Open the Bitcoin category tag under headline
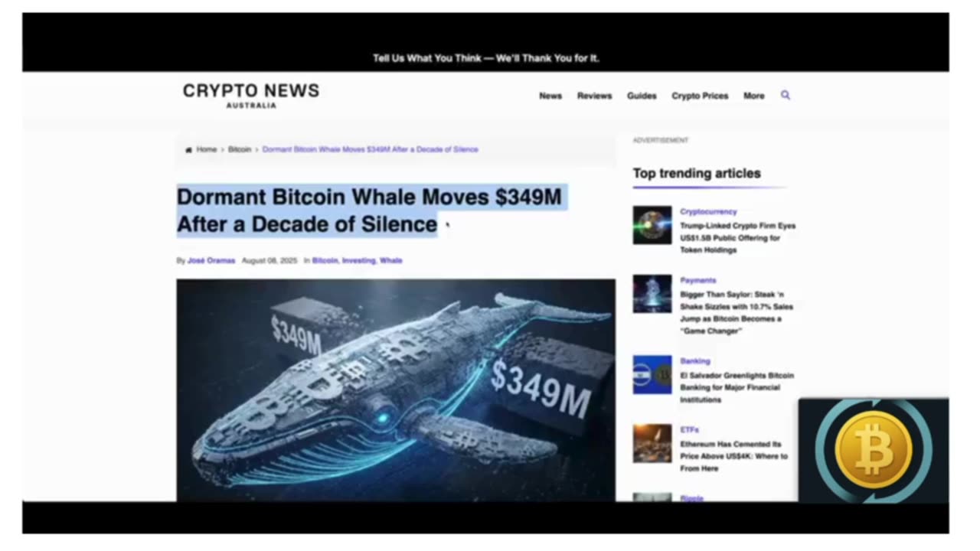Viewport: 980px width, 551px height. 325,261
